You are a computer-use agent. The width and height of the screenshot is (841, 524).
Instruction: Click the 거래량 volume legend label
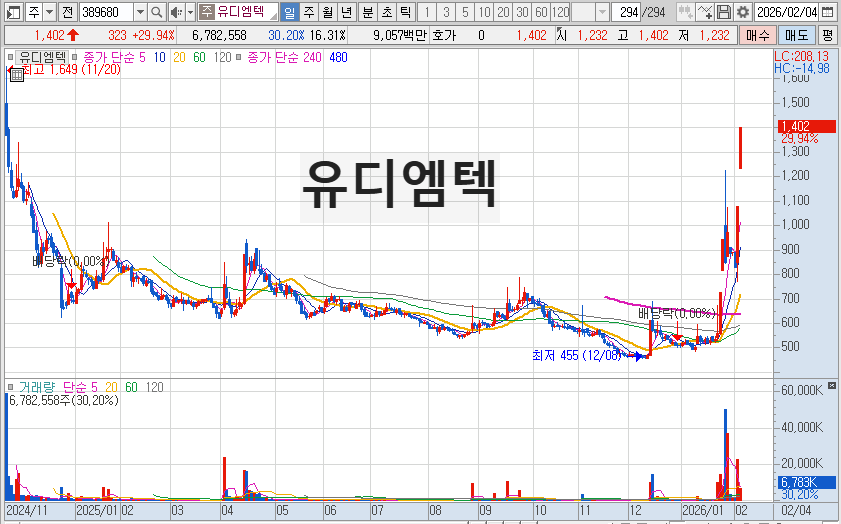37,387
